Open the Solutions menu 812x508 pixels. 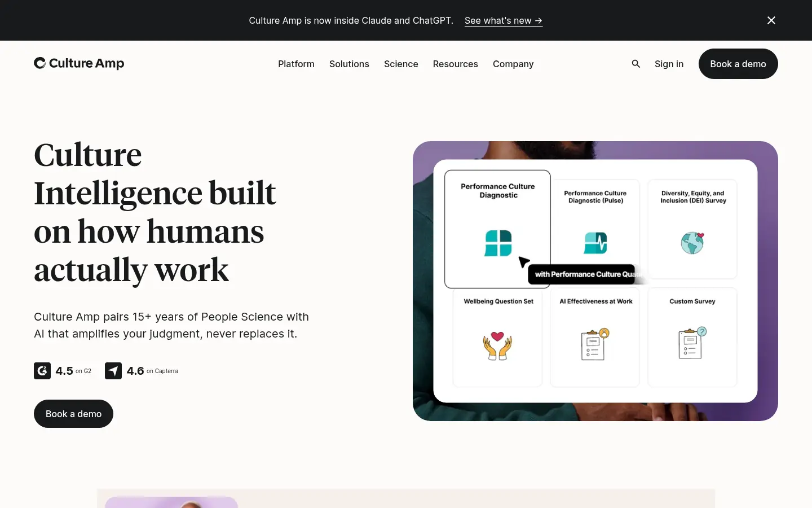(x=349, y=64)
